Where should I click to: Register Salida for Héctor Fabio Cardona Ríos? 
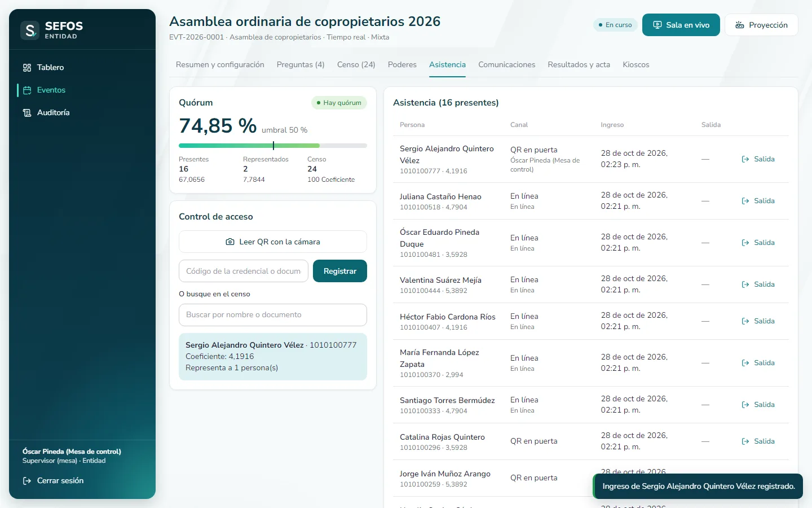[758, 321]
